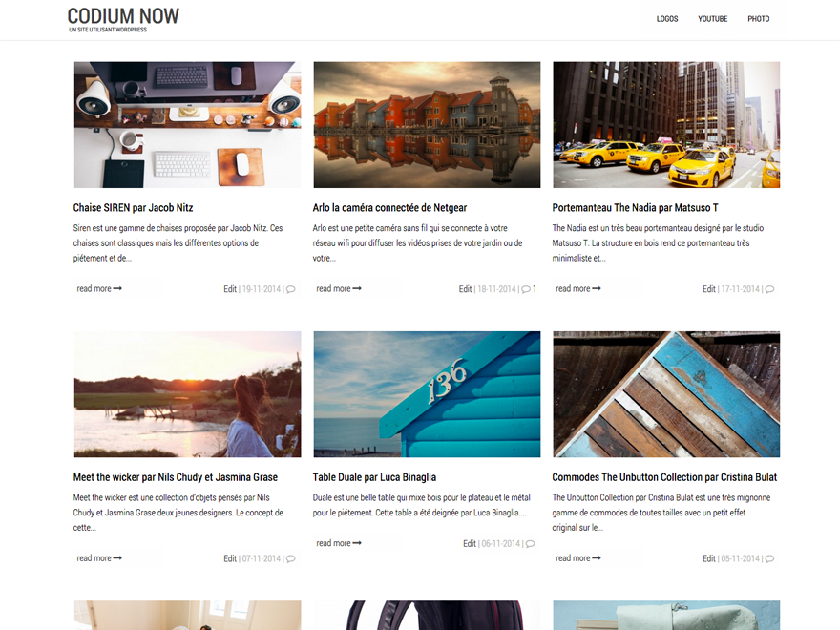Click the CODIUM NOW site logo
This screenshot has height=630, width=840.
tap(123, 16)
